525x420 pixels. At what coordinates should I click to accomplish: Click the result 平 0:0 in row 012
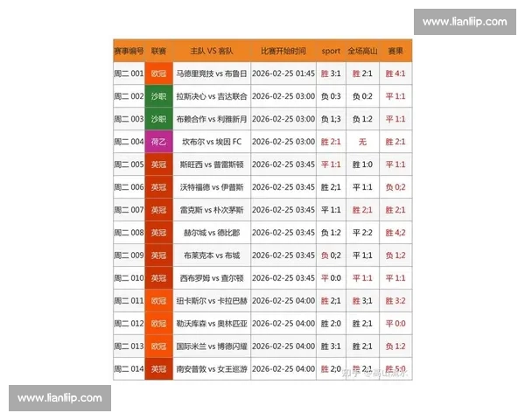click(395, 324)
